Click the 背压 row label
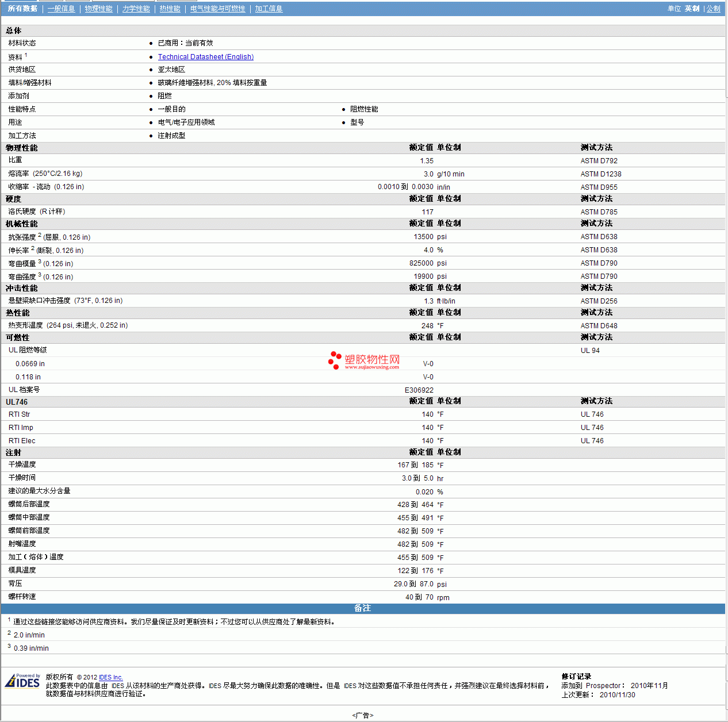This screenshot has width=728, height=722. (x=16, y=583)
